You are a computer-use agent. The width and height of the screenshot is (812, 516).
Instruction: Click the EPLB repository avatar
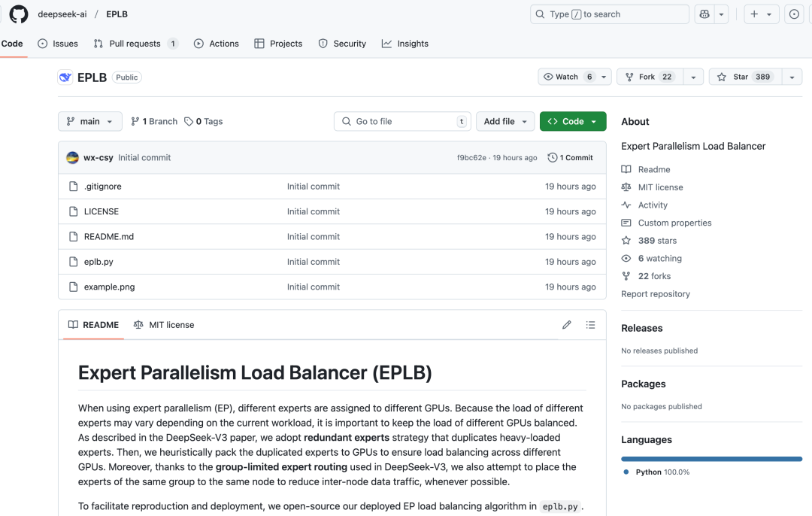(65, 77)
